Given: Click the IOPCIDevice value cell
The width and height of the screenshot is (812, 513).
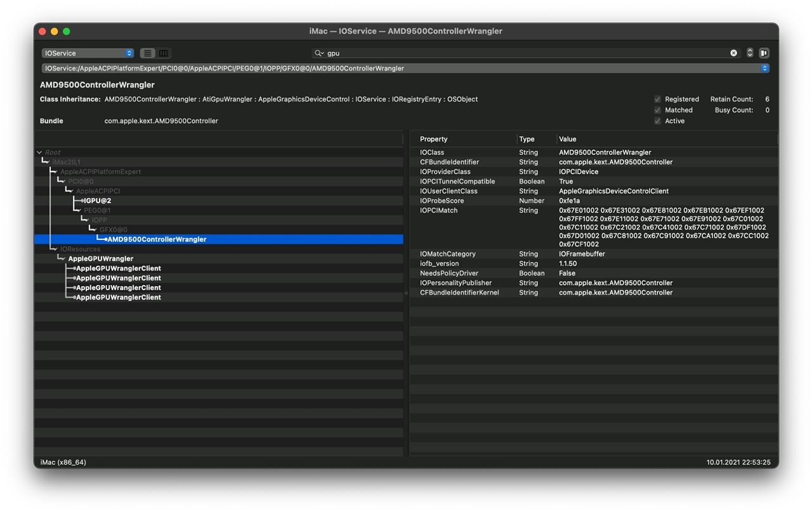Looking at the screenshot, I should (x=578, y=171).
